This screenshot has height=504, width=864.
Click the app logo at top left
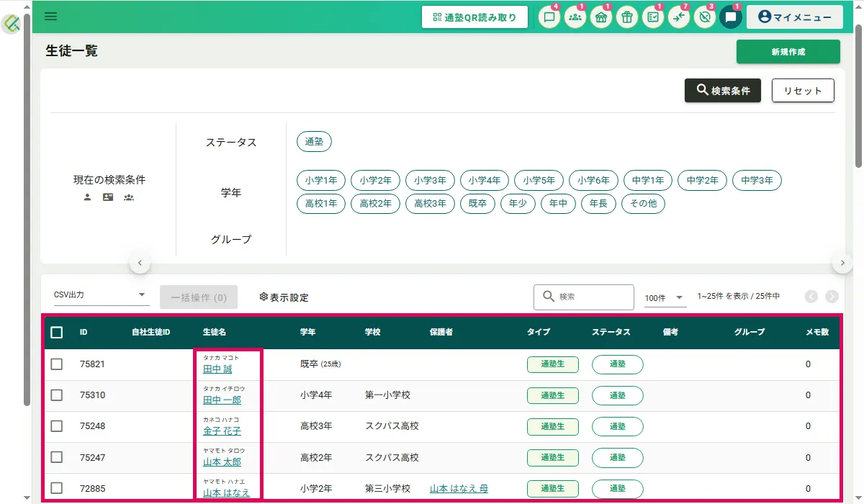[x=12, y=24]
